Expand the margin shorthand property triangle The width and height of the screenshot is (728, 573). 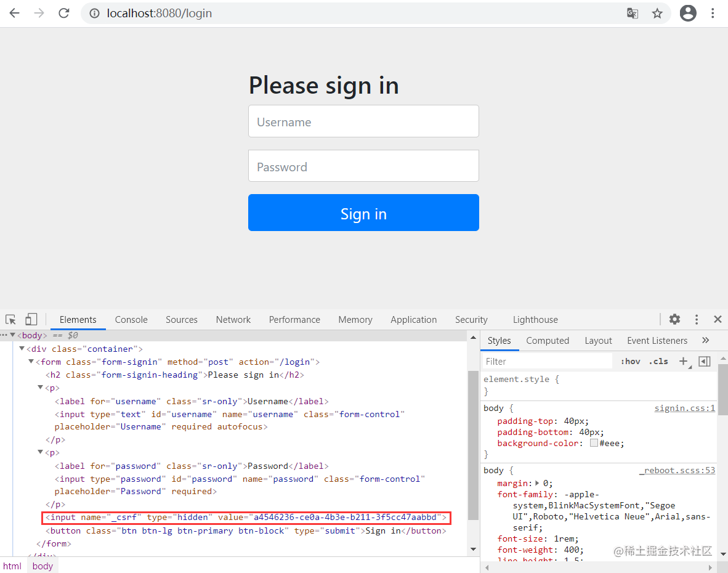pos(537,483)
